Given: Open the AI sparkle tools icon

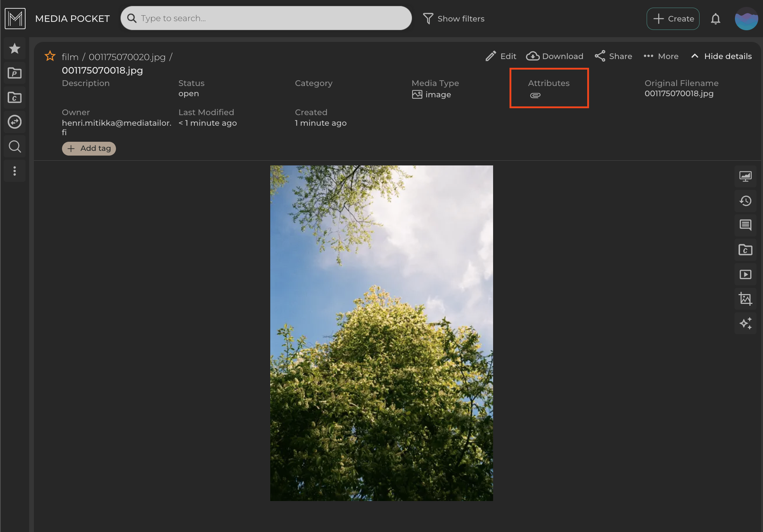Looking at the screenshot, I should tap(745, 323).
